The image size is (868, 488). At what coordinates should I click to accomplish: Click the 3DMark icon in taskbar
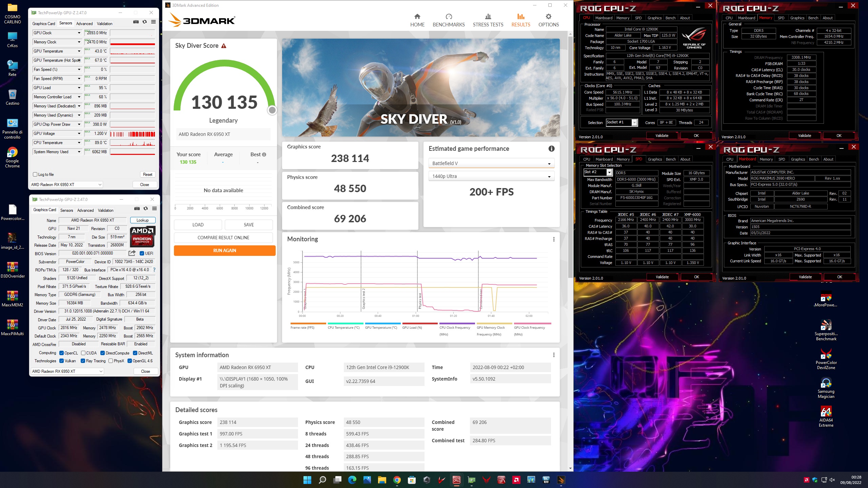point(561,480)
